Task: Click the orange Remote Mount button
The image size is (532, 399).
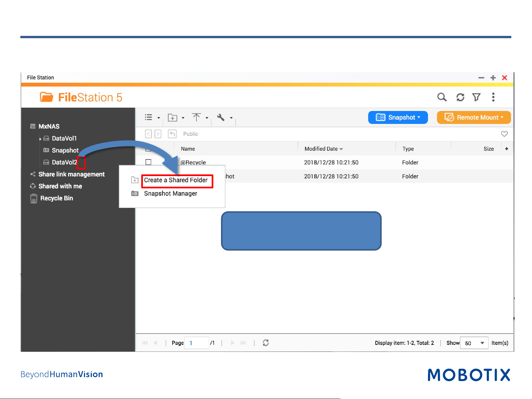Action: tap(474, 117)
